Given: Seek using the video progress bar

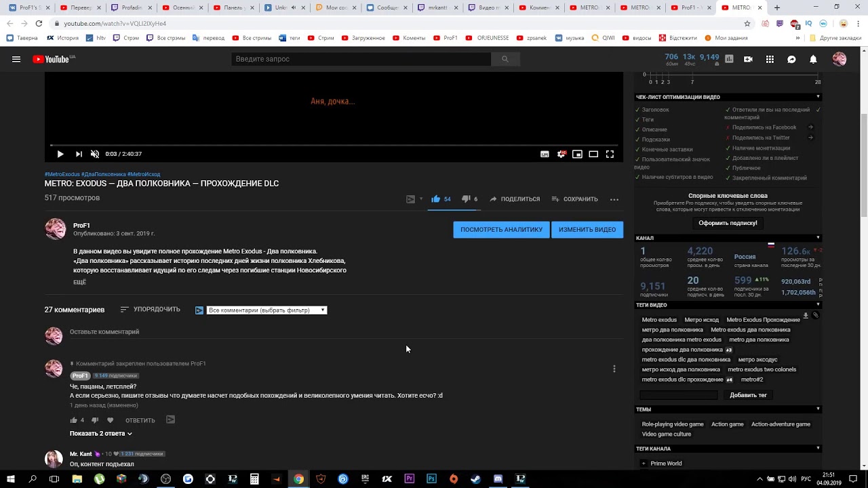Looking at the screenshot, I should [x=334, y=145].
